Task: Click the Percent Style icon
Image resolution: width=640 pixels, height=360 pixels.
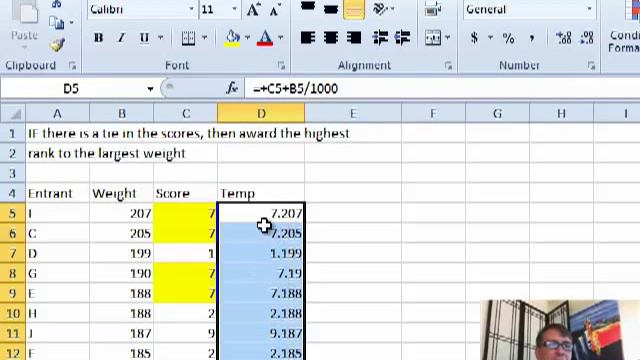Action: click(509, 38)
